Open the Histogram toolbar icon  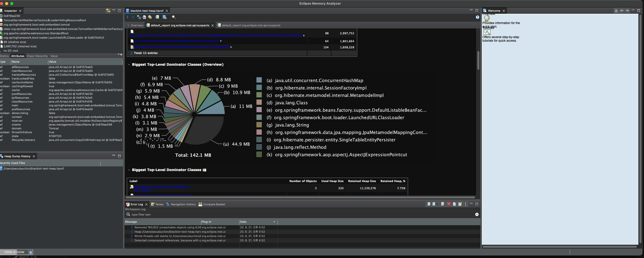133,17
